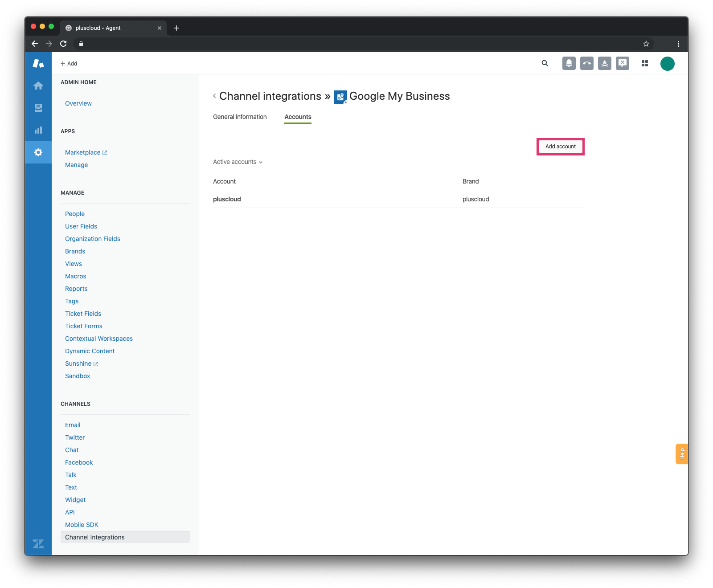Open the green user profile avatar
The width and height of the screenshot is (713, 588).
668,64
